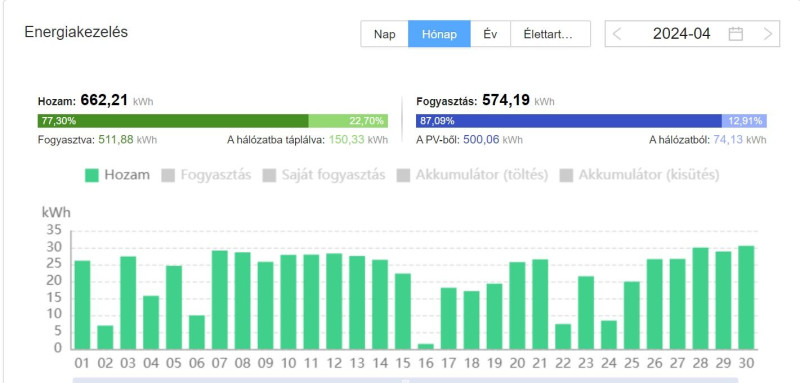
Task: Click the chart bar for day 01
Action: tap(82, 305)
